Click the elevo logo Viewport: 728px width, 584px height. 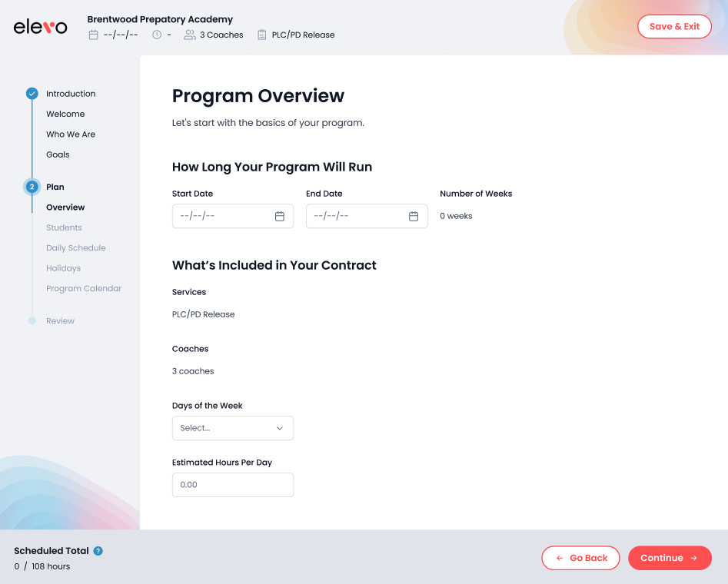(x=39, y=26)
